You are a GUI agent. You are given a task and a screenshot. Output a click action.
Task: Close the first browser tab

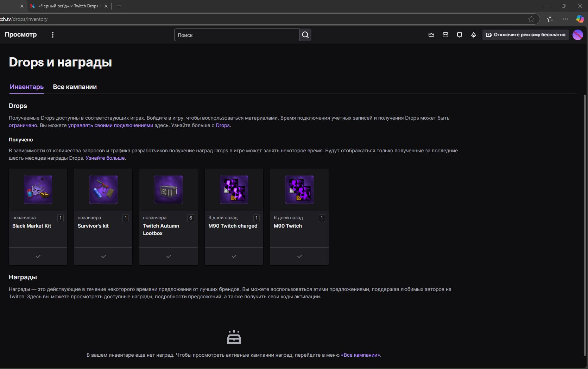22,6
